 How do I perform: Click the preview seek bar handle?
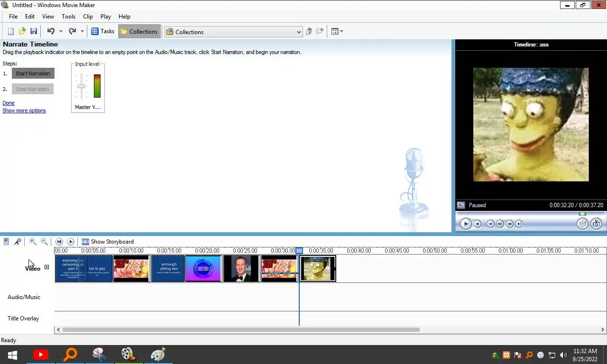582,214
